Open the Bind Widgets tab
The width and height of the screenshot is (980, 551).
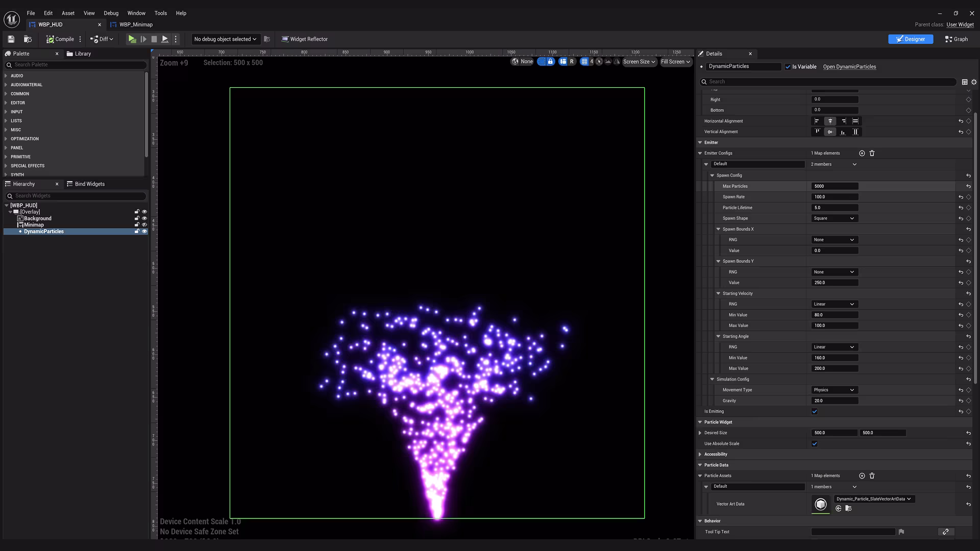click(86, 184)
